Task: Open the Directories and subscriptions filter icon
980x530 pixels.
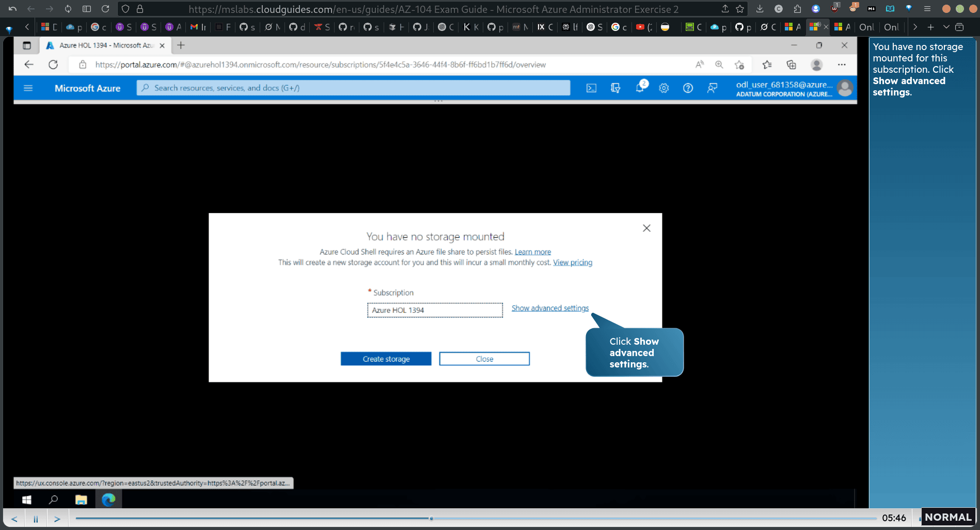Action: coord(615,88)
